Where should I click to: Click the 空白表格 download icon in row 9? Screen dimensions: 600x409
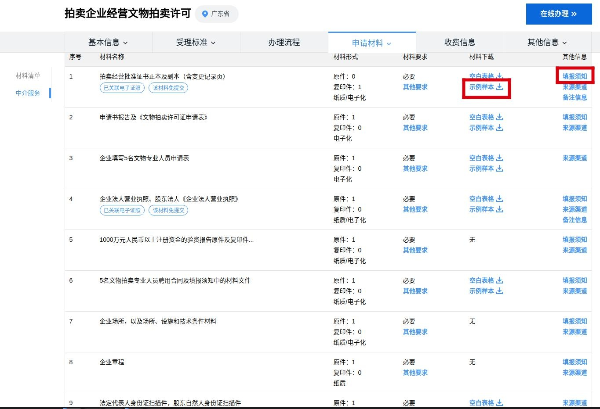(499, 402)
